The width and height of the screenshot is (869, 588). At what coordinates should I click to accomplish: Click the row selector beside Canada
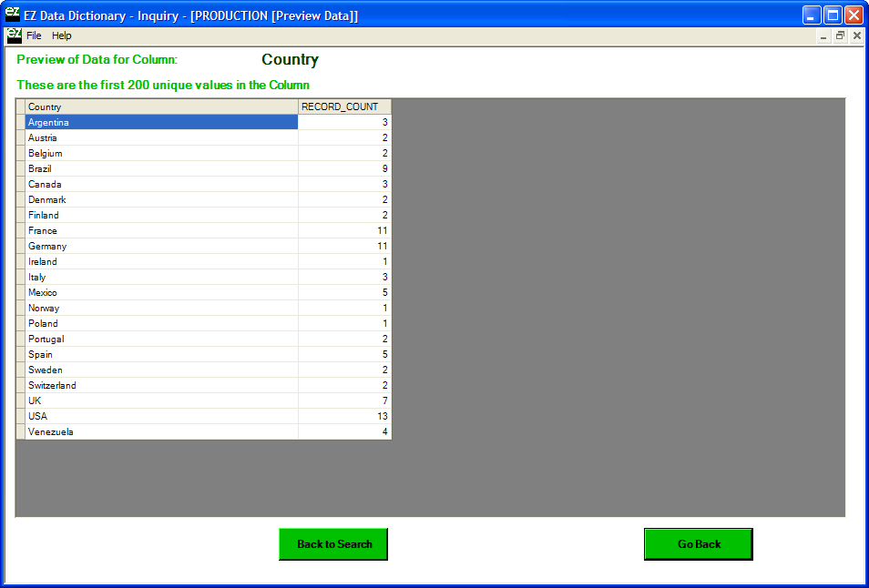point(21,185)
